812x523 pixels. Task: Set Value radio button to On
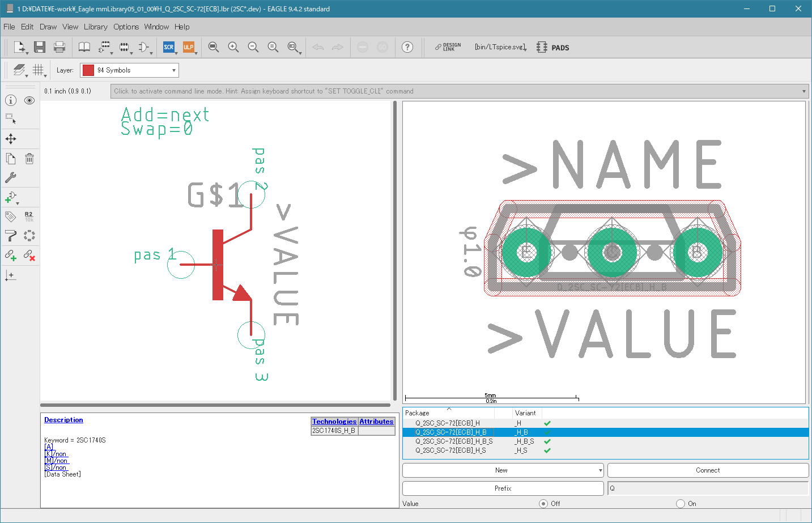coord(681,504)
